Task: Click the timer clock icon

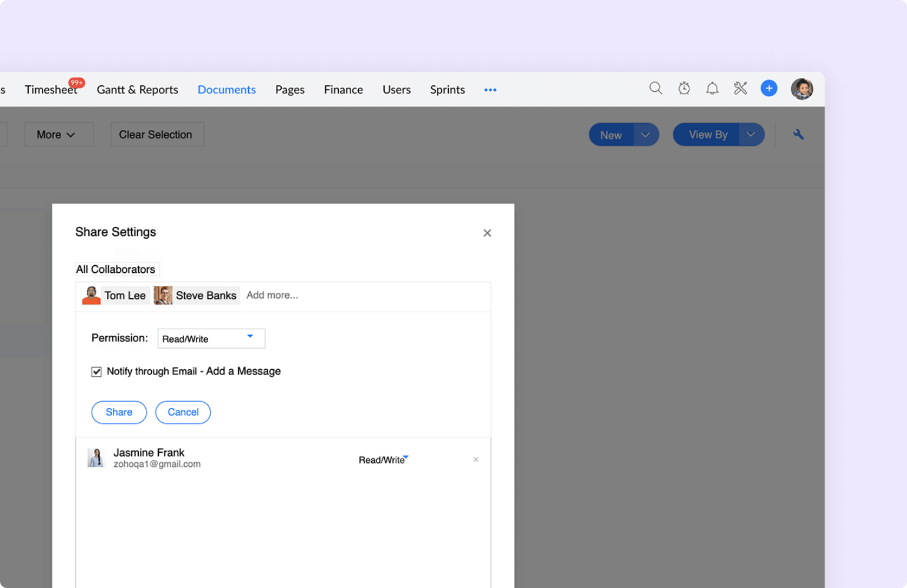Action: [x=684, y=89]
